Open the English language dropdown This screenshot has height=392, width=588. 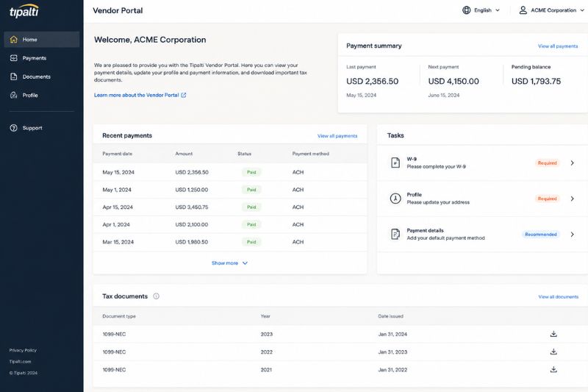481,10
